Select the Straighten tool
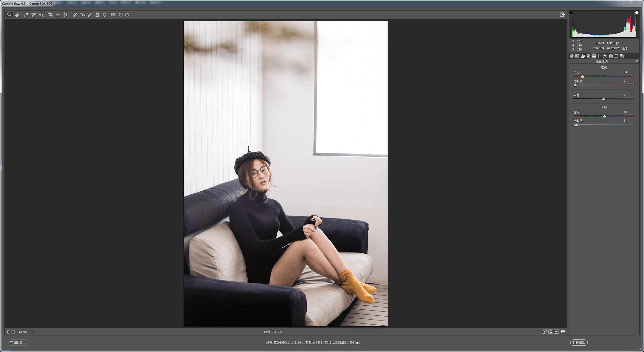Viewport: 644px width, 352px height. pyautogui.click(x=58, y=15)
